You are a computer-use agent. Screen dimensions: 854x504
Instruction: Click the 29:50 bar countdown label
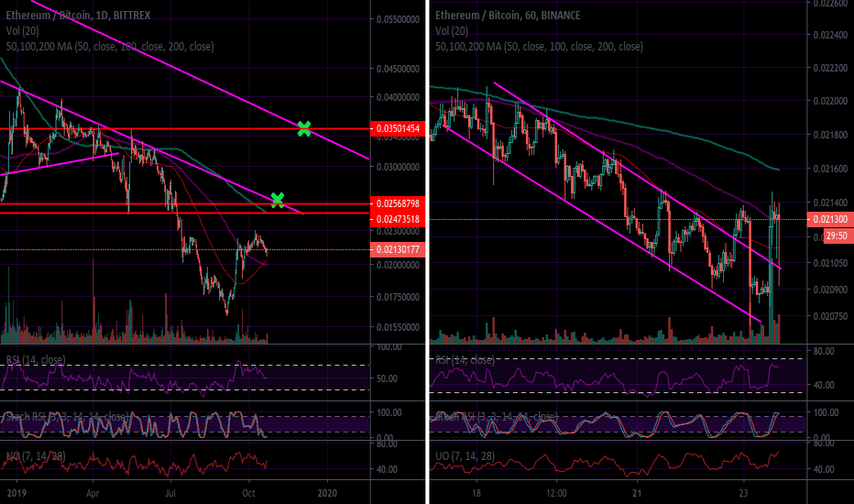tap(838, 236)
